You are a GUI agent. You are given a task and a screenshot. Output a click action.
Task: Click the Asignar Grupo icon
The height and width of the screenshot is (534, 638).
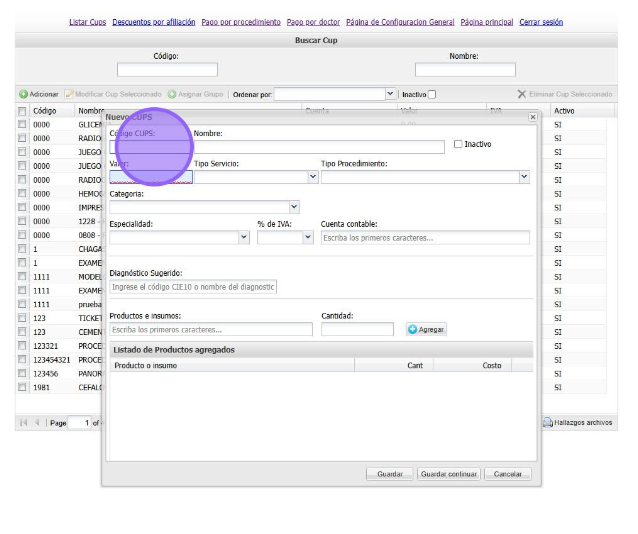click(172, 94)
